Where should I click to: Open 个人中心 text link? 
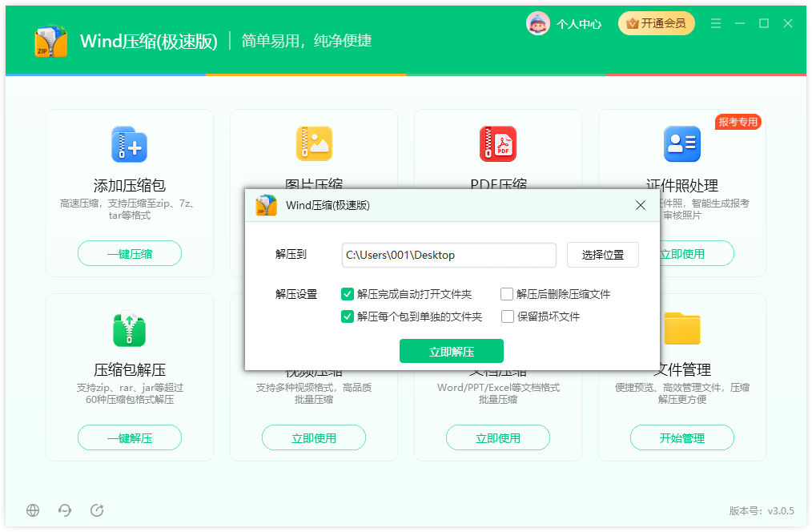[579, 24]
